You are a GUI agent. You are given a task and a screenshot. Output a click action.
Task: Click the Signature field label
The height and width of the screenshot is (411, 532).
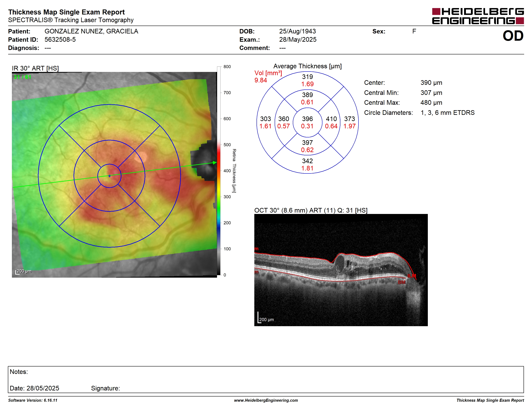click(105, 388)
